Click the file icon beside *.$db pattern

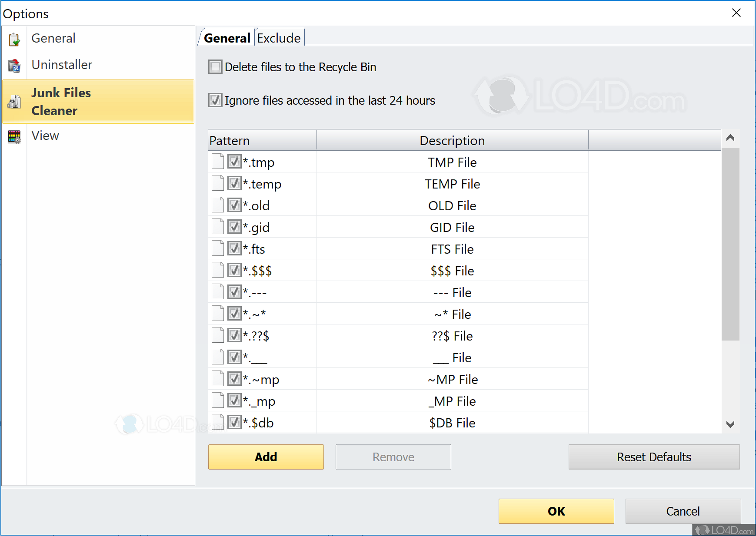[x=217, y=422]
